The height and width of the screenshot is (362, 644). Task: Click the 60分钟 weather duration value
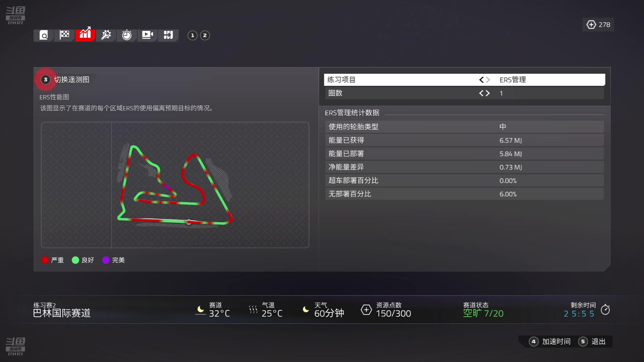click(329, 313)
